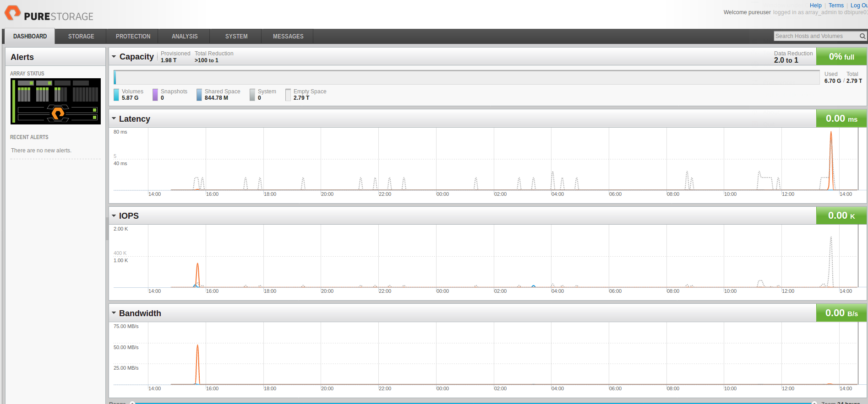The height and width of the screenshot is (404, 868).
Task: Open the Analysis tab
Action: (185, 36)
